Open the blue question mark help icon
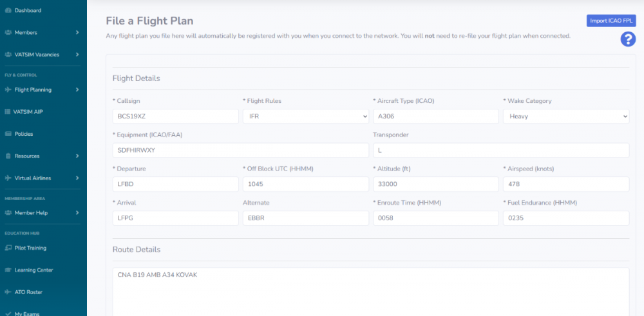 (628, 39)
